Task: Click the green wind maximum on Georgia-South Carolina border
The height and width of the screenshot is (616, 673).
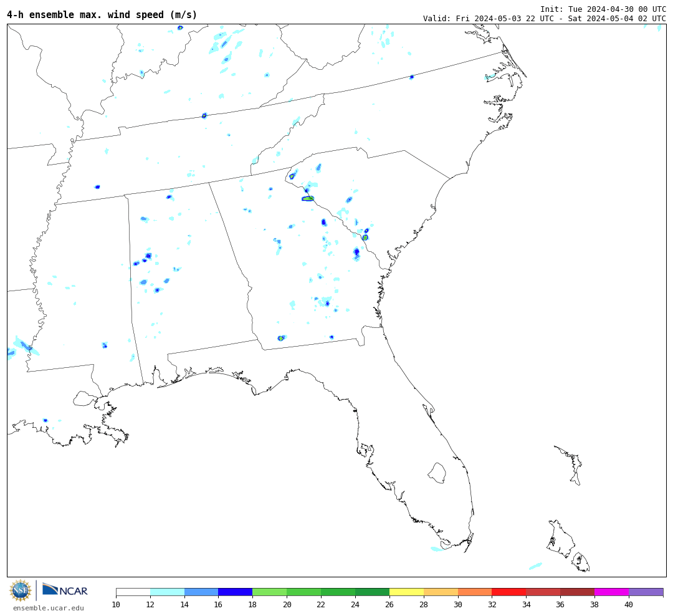Action: point(308,198)
